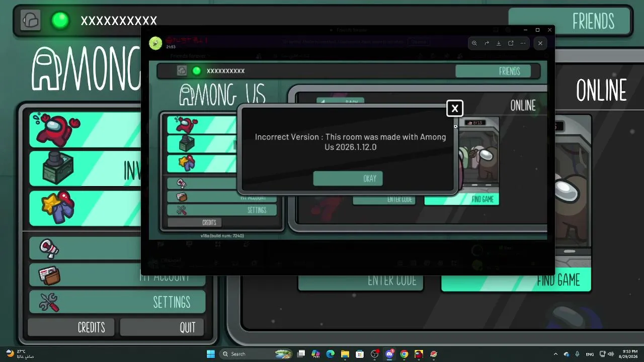Screen dimensions: 644x362
Task: Open SETTINGS in the game window's menu
Action: (117, 302)
